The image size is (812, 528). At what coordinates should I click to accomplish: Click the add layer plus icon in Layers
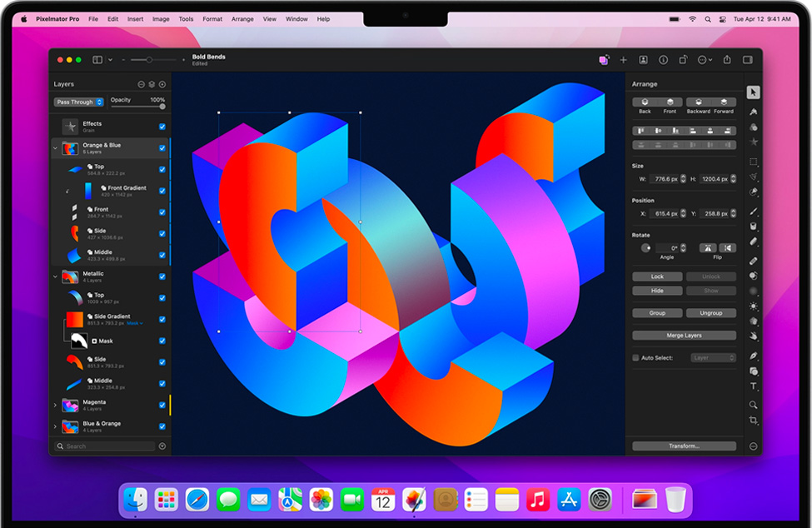(x=162, y=84)
